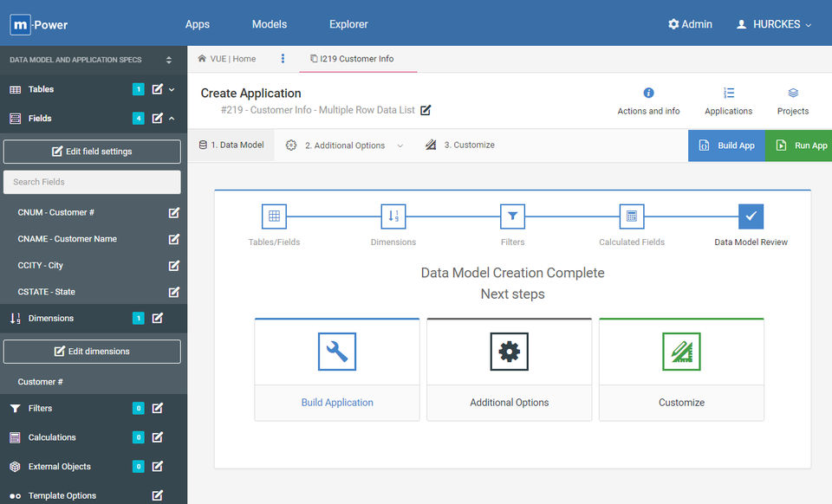Screen dimensions: 832x504
Task: Open Actions and info
Action: click(x=648, y=102)
